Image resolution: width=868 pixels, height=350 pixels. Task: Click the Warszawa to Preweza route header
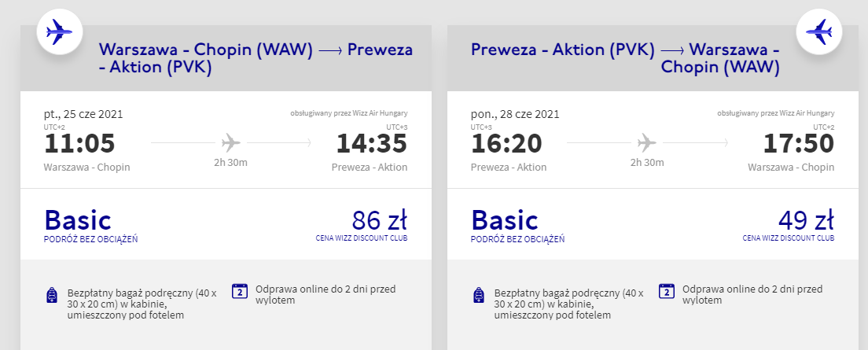point(256,59)
